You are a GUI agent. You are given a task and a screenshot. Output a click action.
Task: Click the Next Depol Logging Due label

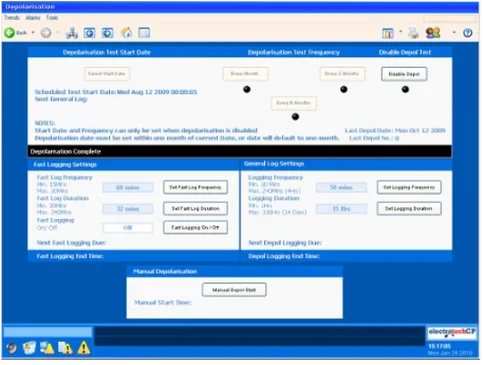(285, 243)
